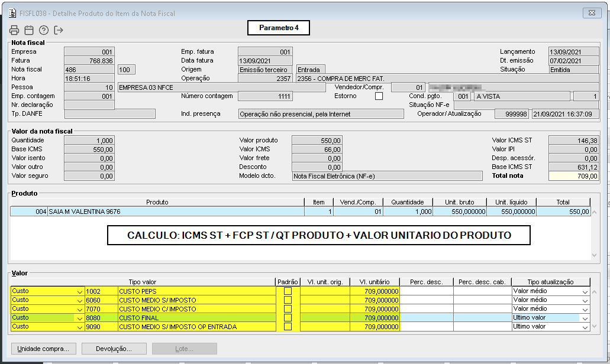Click the document icon in the title bar
The height and width of the screenshot is (364, 610).
(x=12, y=13)
